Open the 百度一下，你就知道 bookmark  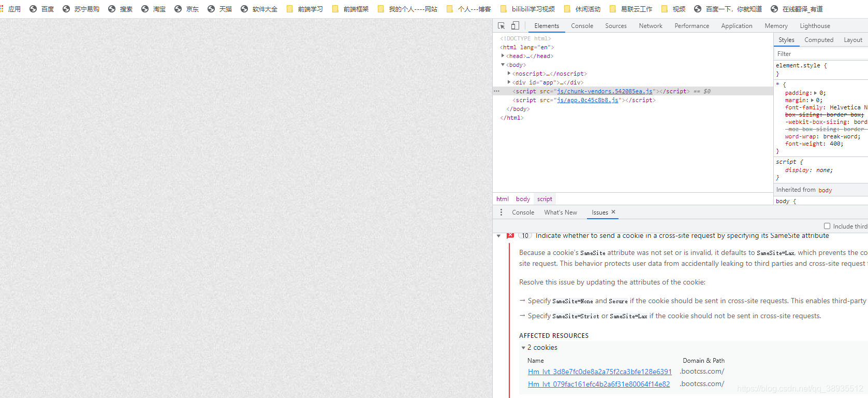point(728,9)
